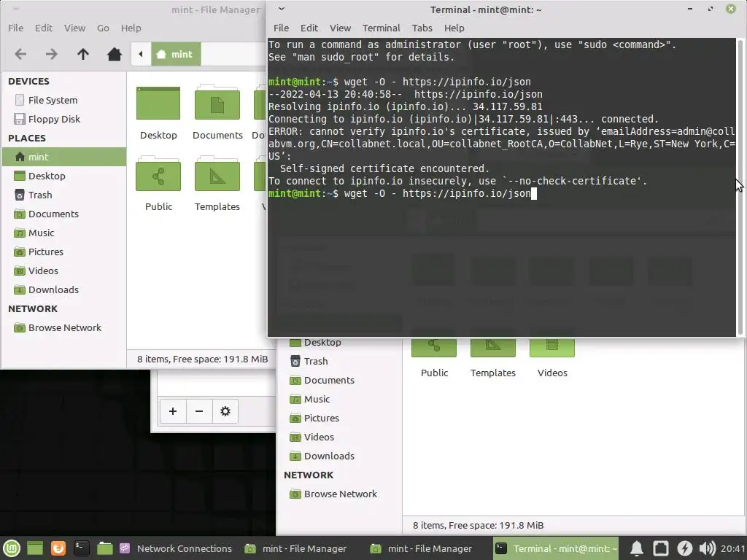747x560 pixels.
Task: Browse Network in back File Manager sidebar
Action: [x=341, y=494]
